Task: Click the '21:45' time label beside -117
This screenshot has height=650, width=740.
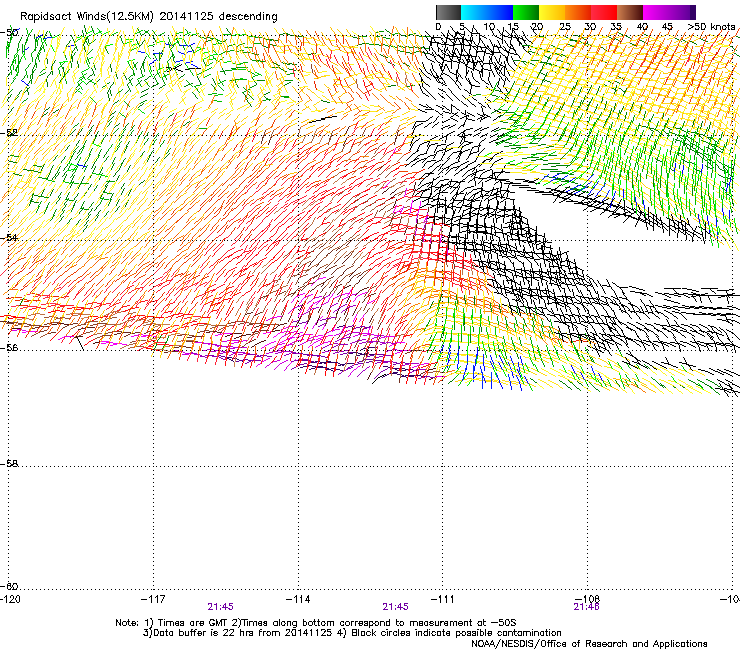Action: pos(220,607)
